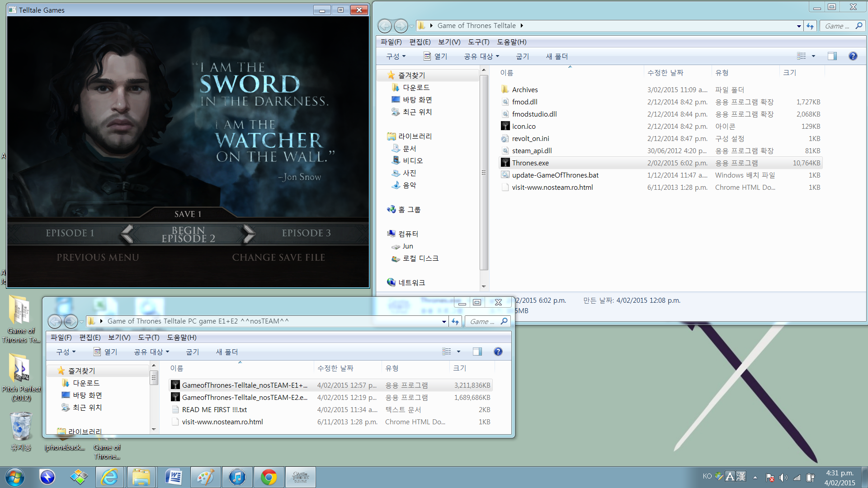Click scroll down arrow in the upper Explorer sidebar
Screen dimensions: 868x488
pos(484,286)
